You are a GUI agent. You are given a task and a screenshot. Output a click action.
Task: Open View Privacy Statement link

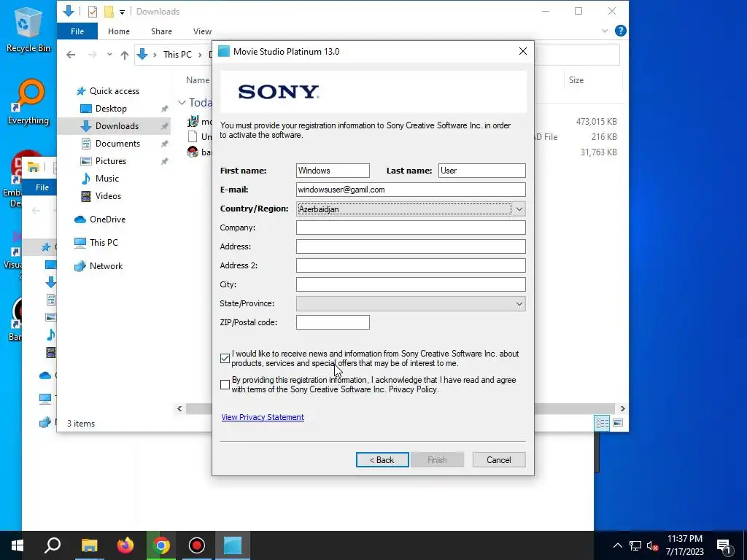pos(263,417)
